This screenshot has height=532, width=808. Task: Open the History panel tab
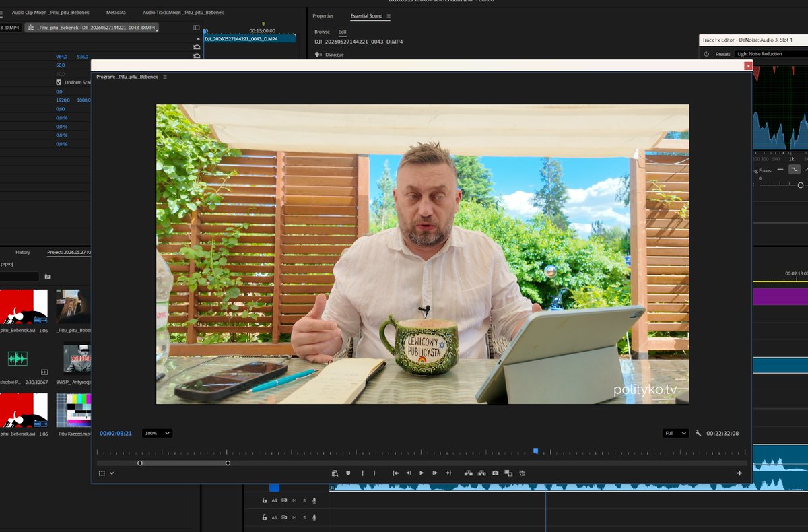tap(23, 252)
